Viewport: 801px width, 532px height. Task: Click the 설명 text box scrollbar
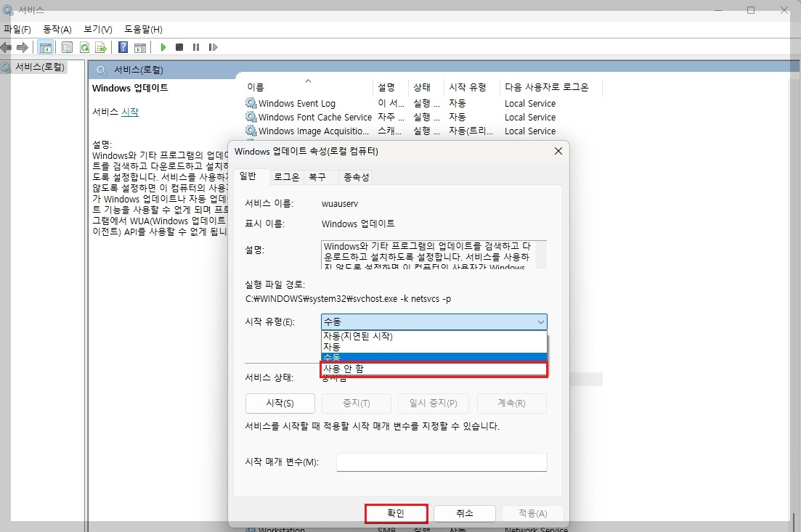540,255
